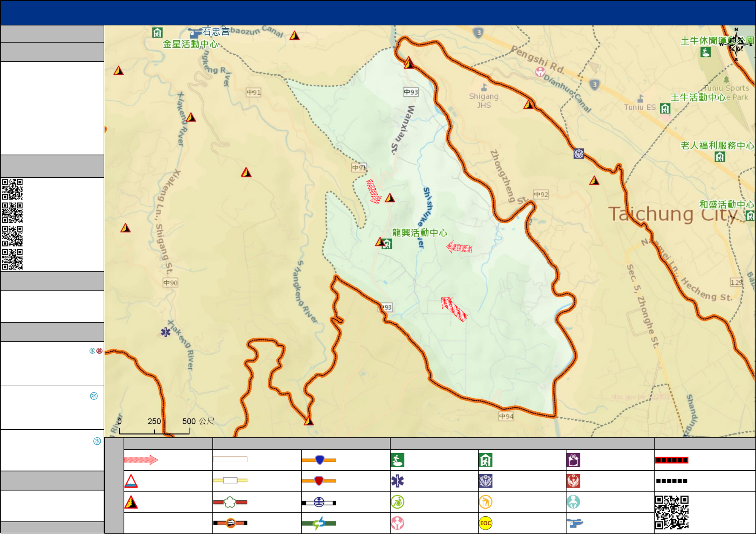The image size is (756, 534).
Task: Click the purple supply depot icon in legend
Action: [x=573, y=460]
